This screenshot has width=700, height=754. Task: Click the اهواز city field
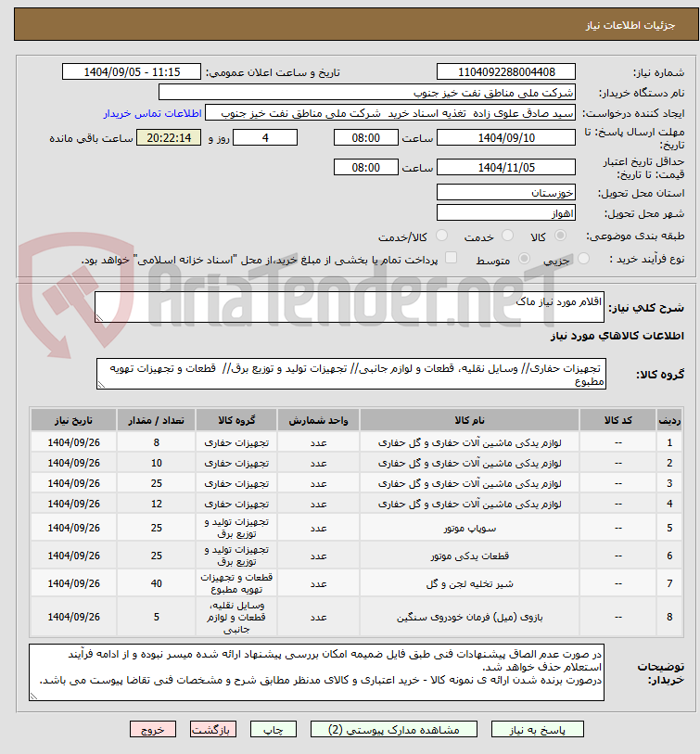[x=506, y=213]
